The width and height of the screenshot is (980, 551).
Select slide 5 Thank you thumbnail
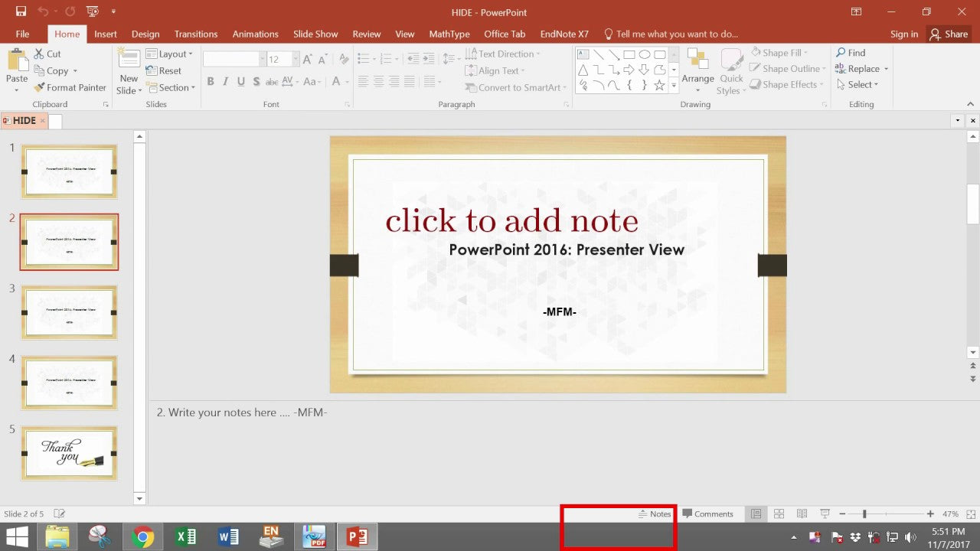click(69, 453)
